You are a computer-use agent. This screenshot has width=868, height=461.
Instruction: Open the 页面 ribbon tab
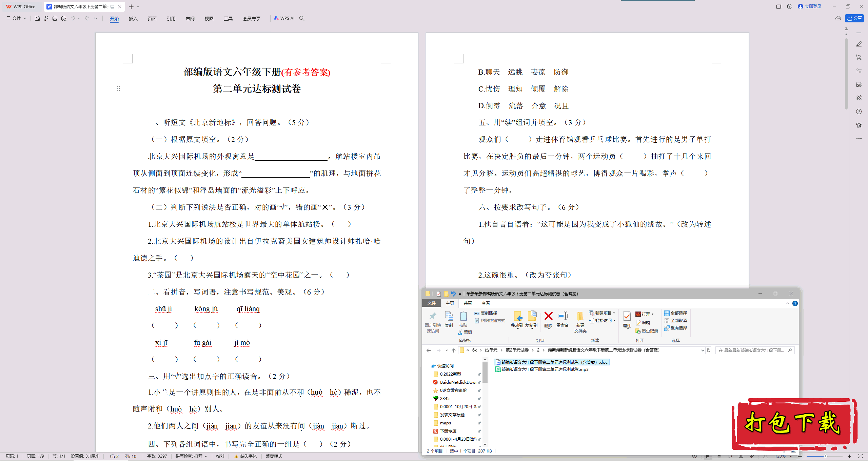(x=152, y=18)
